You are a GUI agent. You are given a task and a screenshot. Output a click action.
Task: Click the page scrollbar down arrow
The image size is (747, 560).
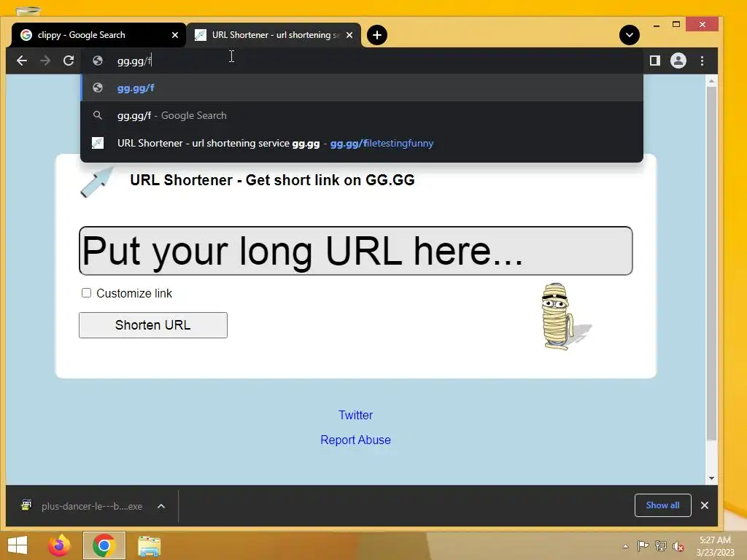tap(711, 478)
